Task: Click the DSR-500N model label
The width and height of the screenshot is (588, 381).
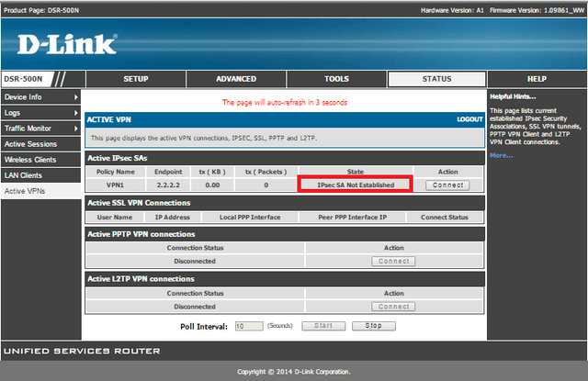Action: pyautogui.click(x=23, y=79)
